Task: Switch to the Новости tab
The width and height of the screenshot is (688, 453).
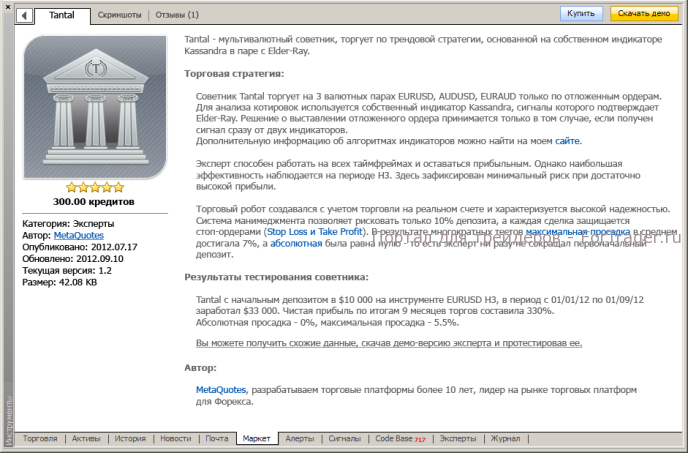Action: [x=176, y=439]
